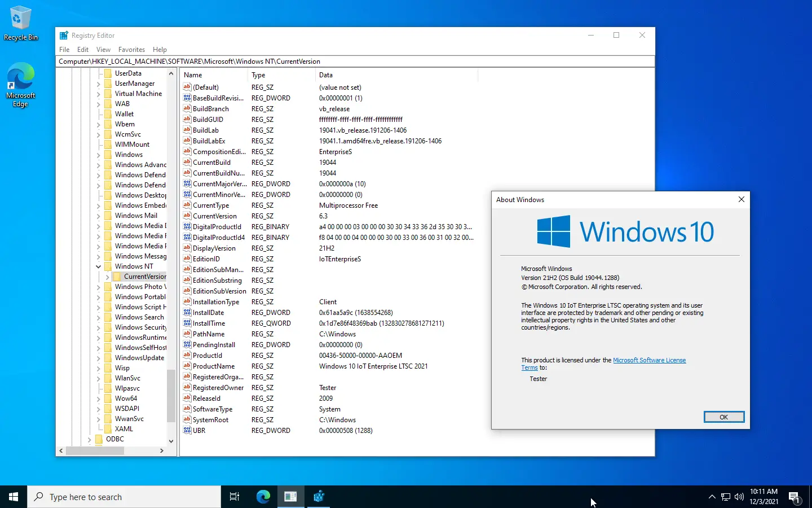This screenshot has width=812, height=508.
Task: Show hidden system tray icons
Action: tap(712, 497)
